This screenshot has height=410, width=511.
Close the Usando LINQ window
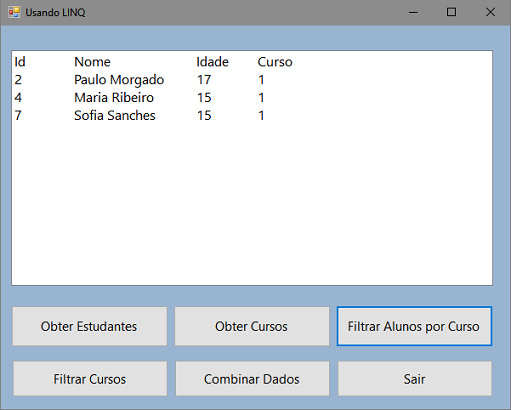tap(490, 13)
